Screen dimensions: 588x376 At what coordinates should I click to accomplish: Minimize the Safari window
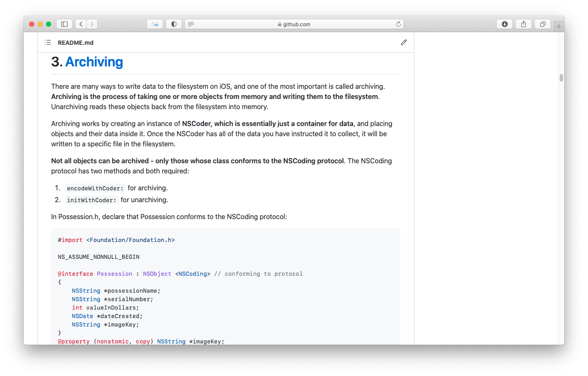pyautogui.click(x=40, y=24)
